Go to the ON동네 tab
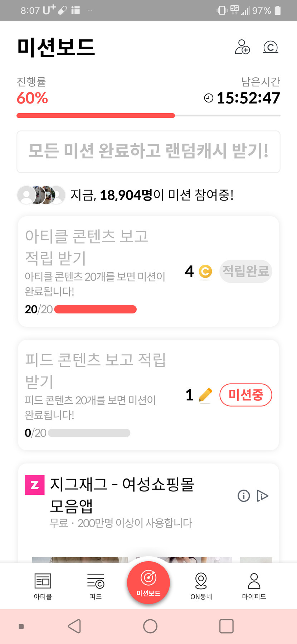297x644 pixels. 201,586
